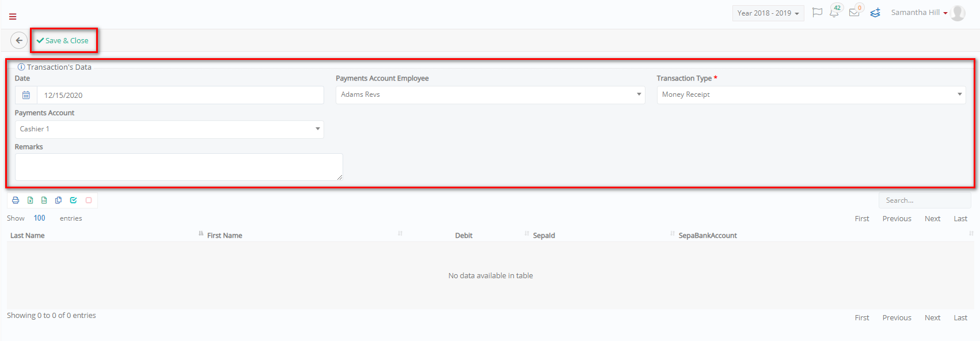Copy table data to clipboard

(x=59, y=200)
